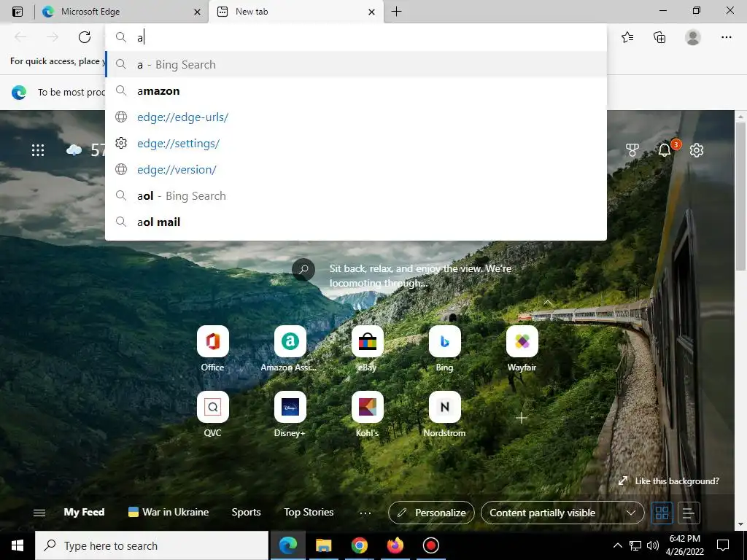Open the Action Center notifications

[723, 545]
